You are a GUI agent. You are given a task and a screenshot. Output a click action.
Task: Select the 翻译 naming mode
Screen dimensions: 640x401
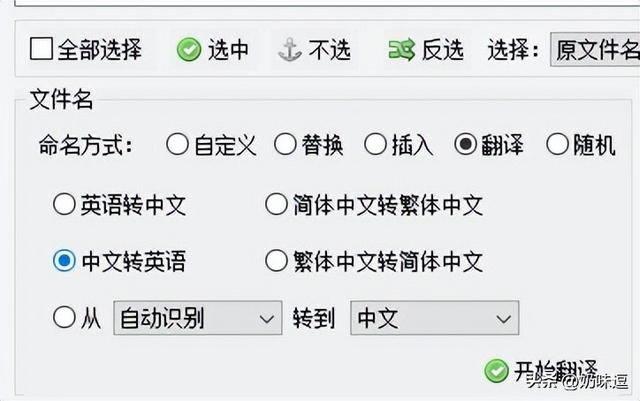pyautogui.click(x=465, y=145)
